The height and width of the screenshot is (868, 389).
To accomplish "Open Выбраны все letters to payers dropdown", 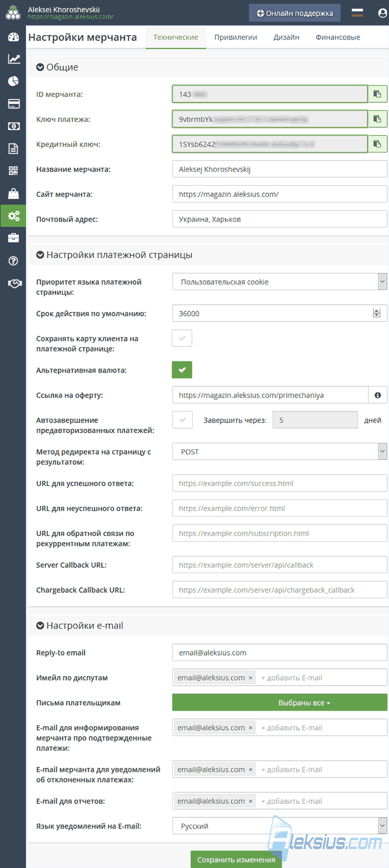I will tap(280, 703).
